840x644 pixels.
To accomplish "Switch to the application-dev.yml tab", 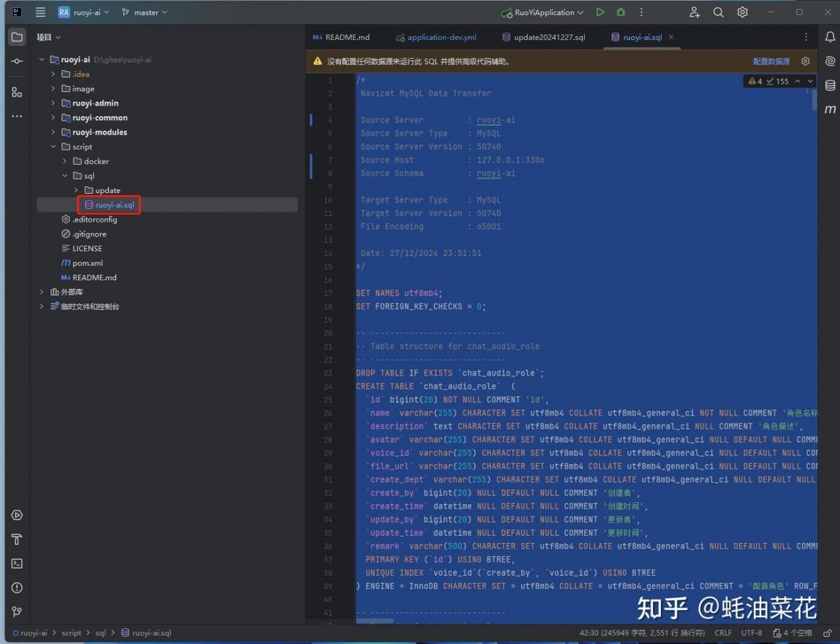I will 436,37.
